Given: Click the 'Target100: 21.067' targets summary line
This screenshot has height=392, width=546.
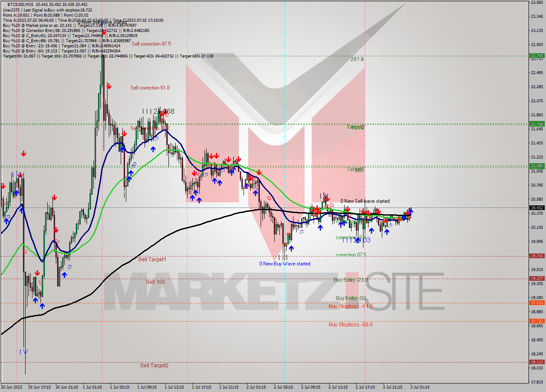Looking at the screenshot, I should (x=108, y=56).
